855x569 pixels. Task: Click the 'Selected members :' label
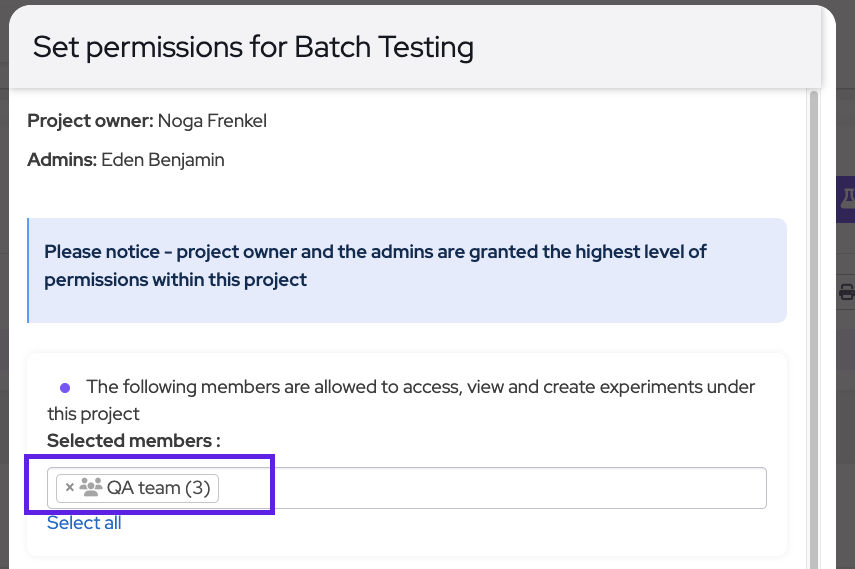pos(134,440)
